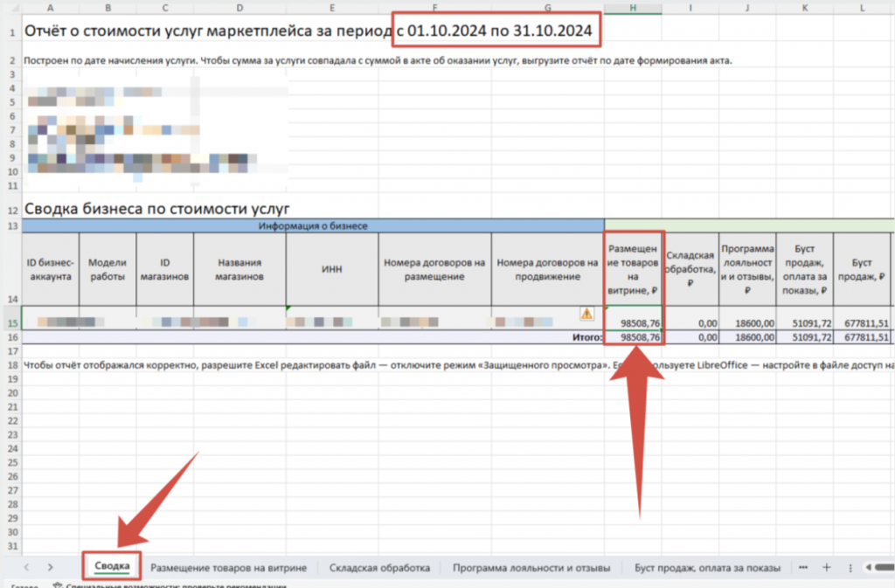Click the yellow warning icon in row 15

coord(586,314)
